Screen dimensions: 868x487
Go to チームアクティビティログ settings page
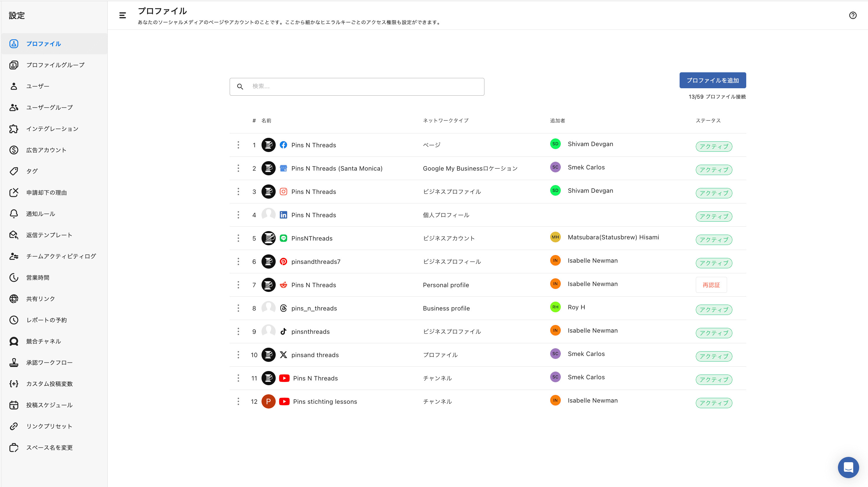point(61,256)
